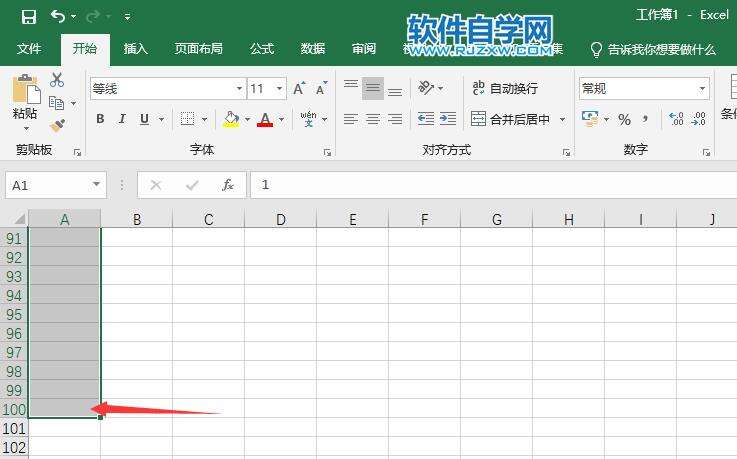Click the Increase Decimal icon
The width and height of the screenshot is (737, 459).
click(x=676, y=119)
